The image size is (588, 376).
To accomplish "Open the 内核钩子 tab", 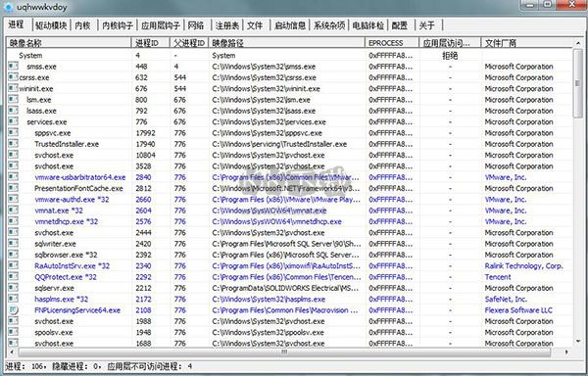I will (x=118, y=25).
